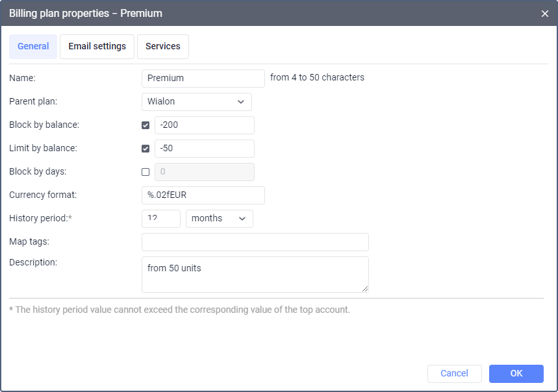
Task: Click the Limit by balance value field
Action: pyautogui.click(x=204, y=149)
